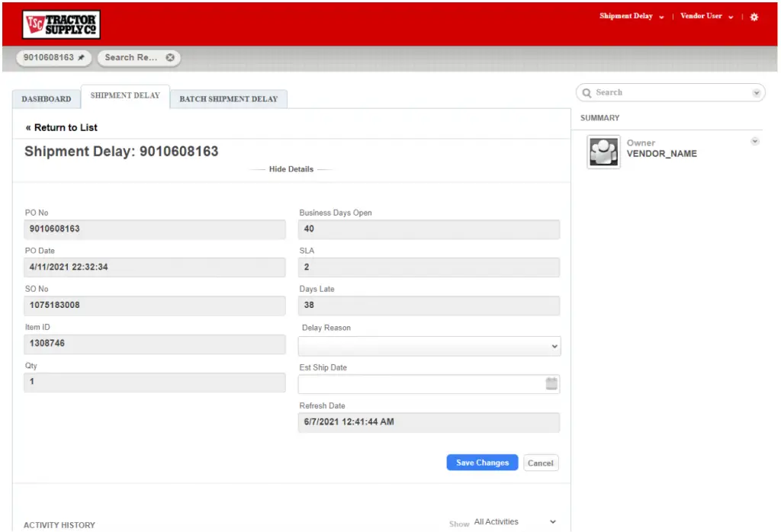781x532 pixels.
Task: Click the ACTIVITY HISTORY heading
Action: click(x=59, y=525)
